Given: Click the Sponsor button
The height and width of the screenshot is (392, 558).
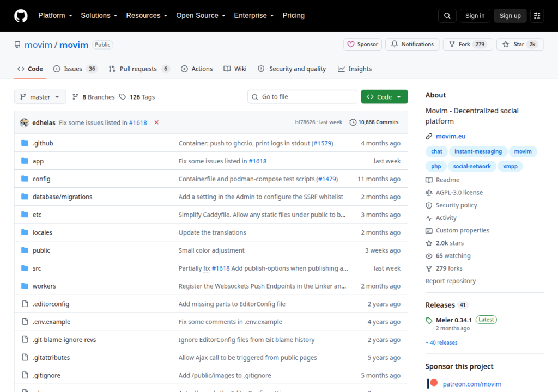Looking at the screenshot, I should click(x=362, y=44).
